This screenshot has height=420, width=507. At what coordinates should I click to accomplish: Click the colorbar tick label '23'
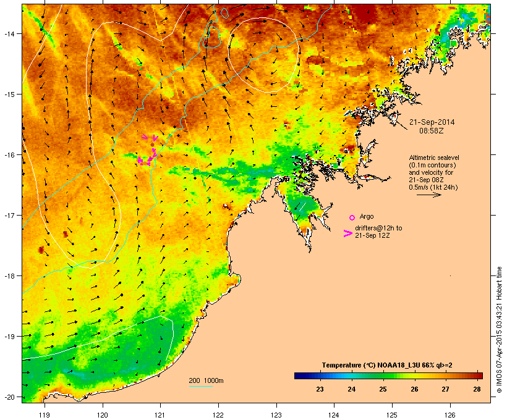coord(320,389)
